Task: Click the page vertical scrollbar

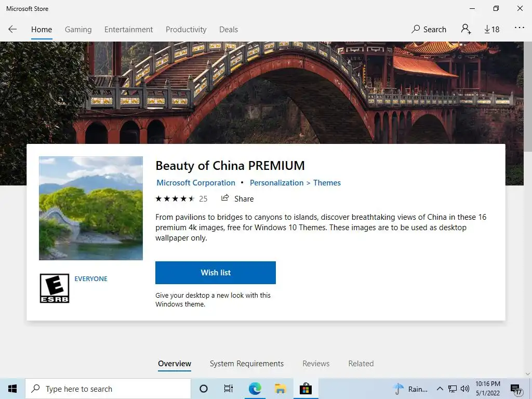Action: [528, 97]
